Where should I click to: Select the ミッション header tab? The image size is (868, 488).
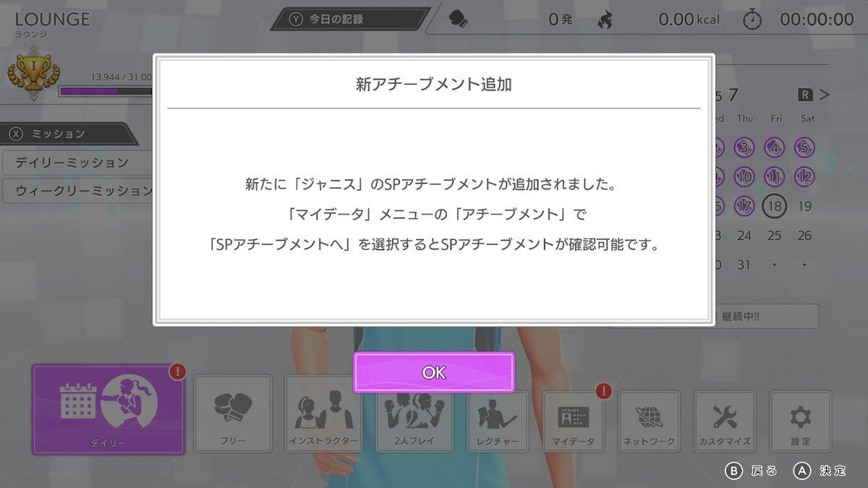(69, 134)
